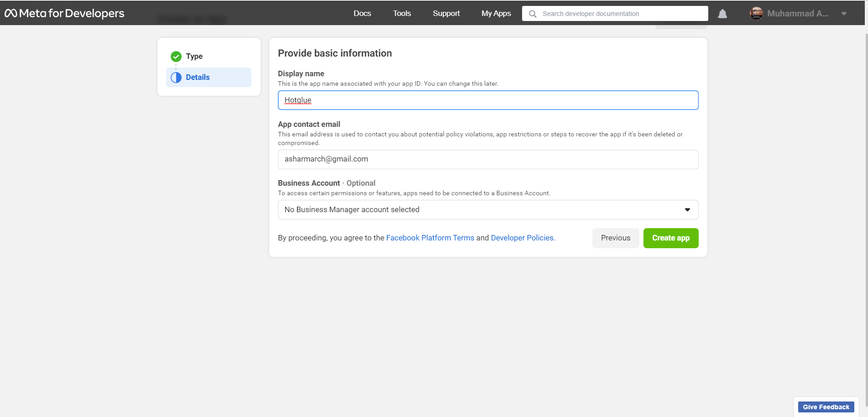Expand the account dropdown arrow

tap(844, 14)
